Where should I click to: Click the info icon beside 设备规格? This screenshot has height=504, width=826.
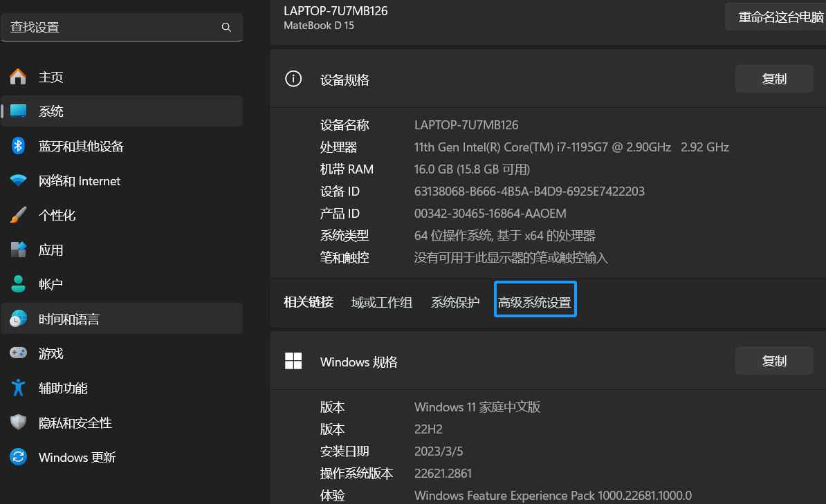(x=293, y=79)
